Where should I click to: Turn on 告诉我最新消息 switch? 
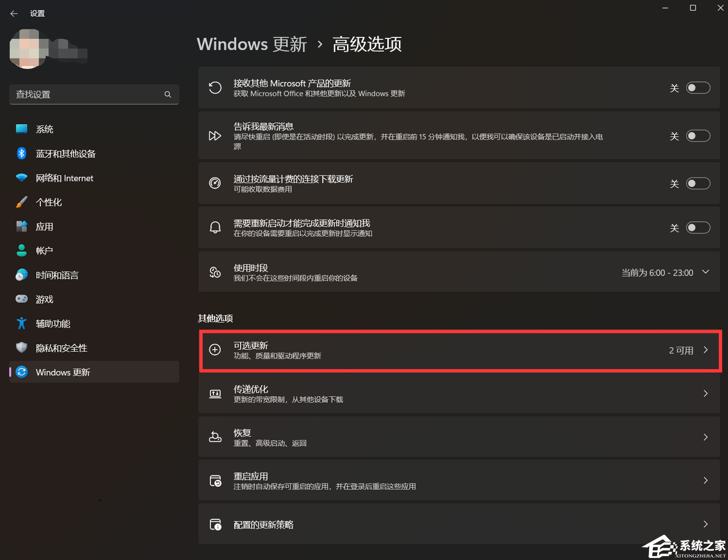[698, 136]
